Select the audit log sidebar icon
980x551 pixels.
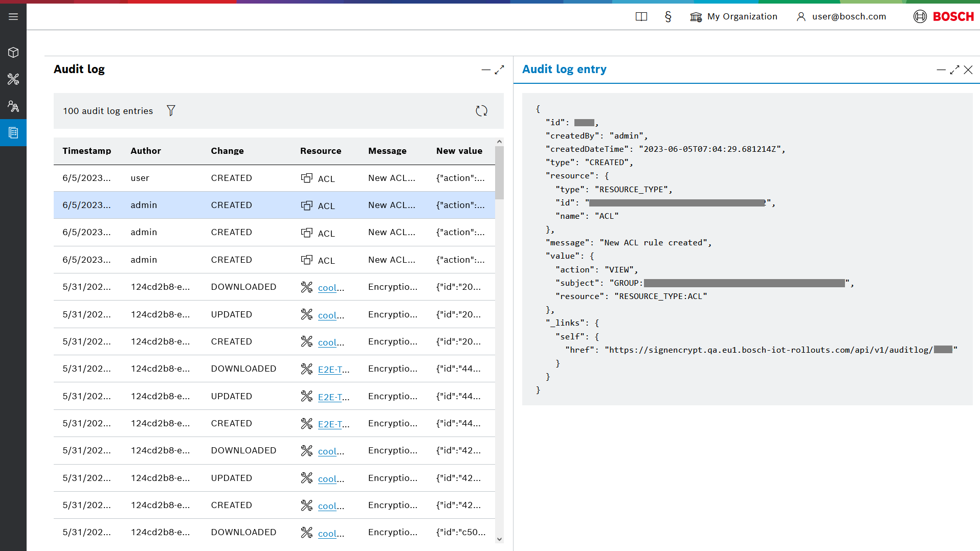(13, 133)
